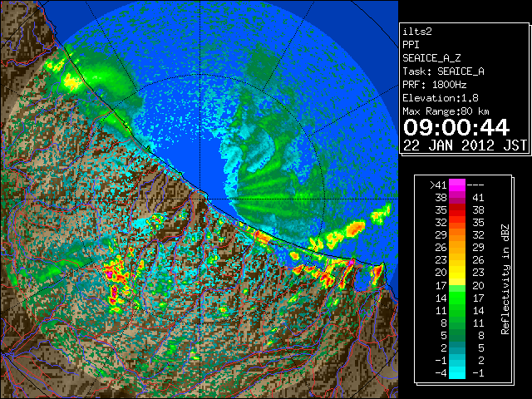This screenshot has width=532, height=399.
Task: Click the 'Reflectivity in dBZ' axis label
Action: (x=505, y=279)
